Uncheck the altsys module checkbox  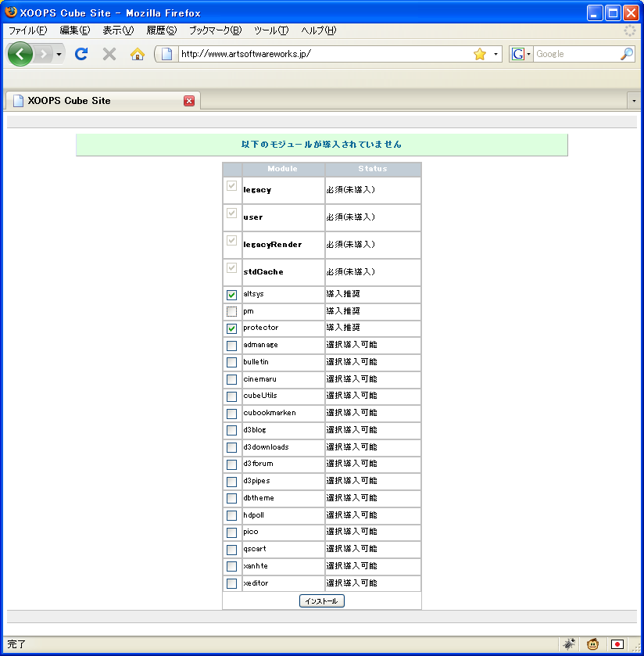231,295
